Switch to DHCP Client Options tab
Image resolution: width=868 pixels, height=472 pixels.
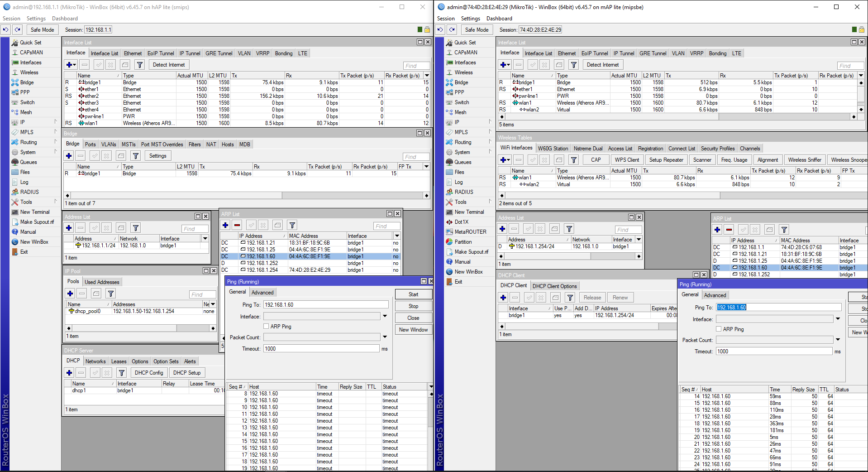click(x=554, y=286)
